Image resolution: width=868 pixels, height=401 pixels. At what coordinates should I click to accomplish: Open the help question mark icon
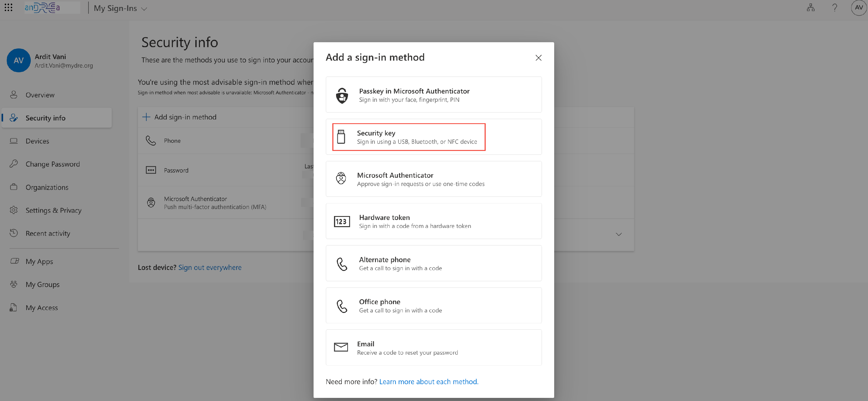pyautogui.click(x=834, y=8)
